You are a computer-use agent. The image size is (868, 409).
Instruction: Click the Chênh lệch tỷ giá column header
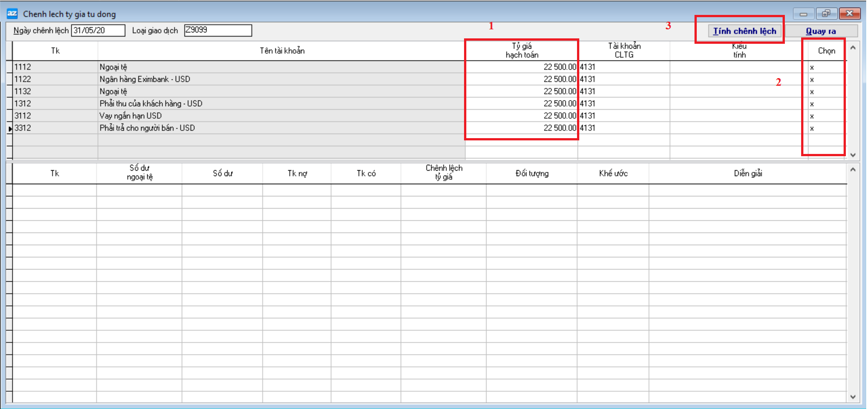(443, 172)
